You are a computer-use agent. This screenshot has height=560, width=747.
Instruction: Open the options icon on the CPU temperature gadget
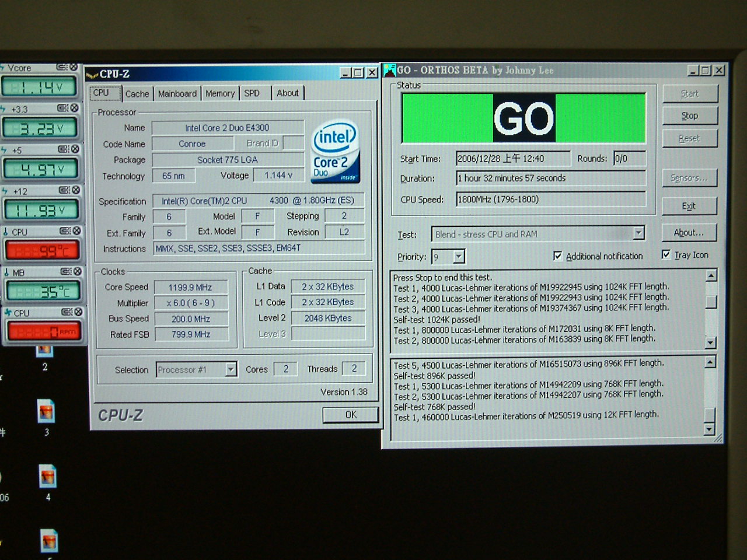[65, 231]
